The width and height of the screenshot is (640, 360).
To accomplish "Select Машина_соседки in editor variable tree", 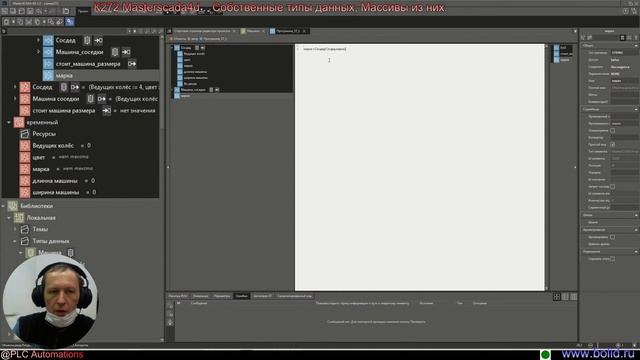I will click(193, 90).
